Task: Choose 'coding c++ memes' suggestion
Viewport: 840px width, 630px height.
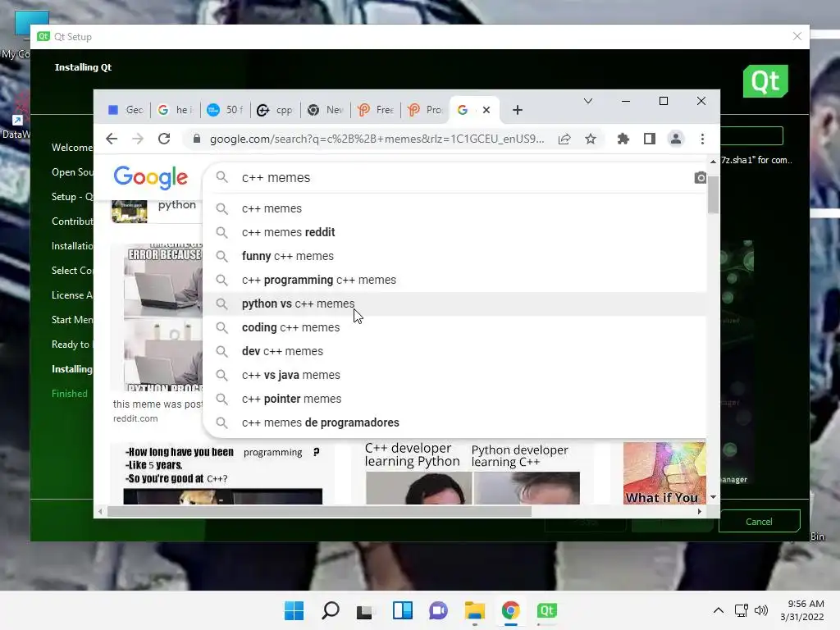Action: pos(455,327)
